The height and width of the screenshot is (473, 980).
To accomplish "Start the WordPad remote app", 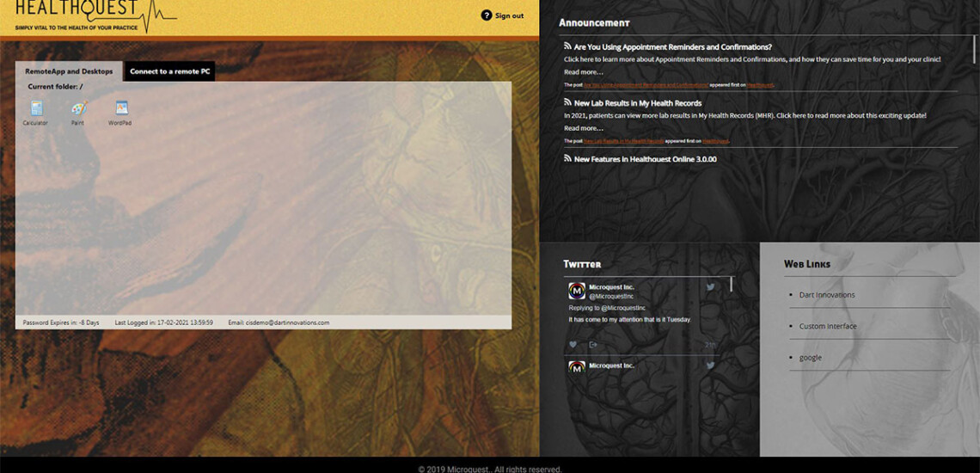I will (120, 109).
